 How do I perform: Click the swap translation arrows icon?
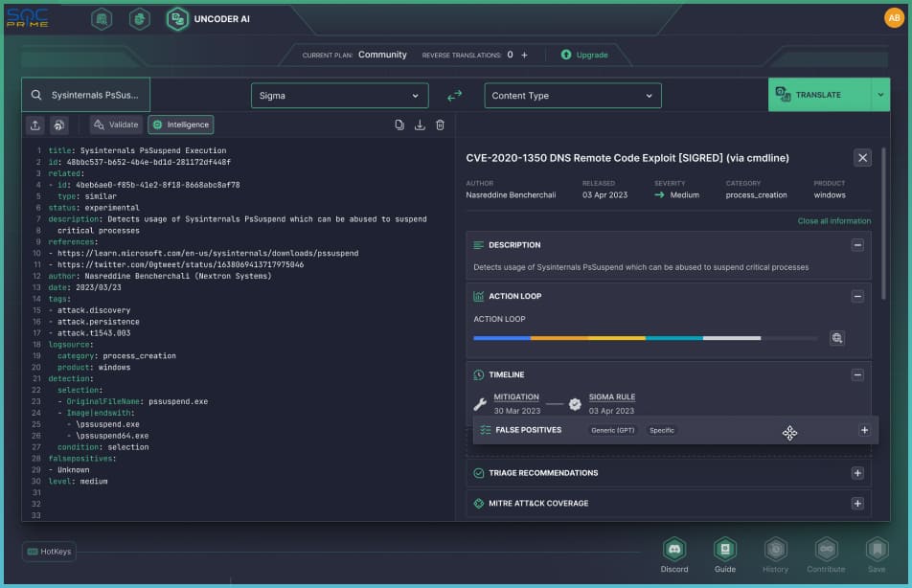pos(455,95)
